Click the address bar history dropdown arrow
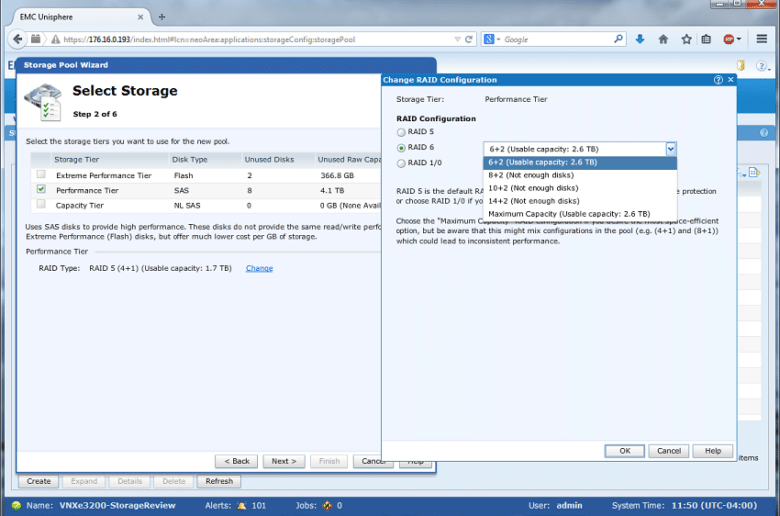 click(x=457, y=39)
